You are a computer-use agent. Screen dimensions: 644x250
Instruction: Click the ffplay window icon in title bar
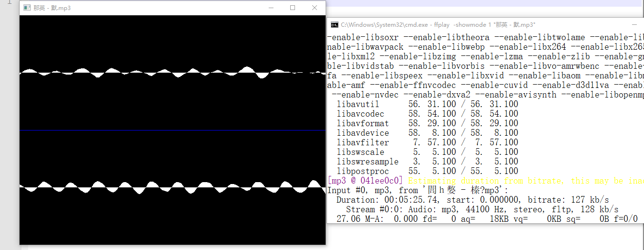coord(27,8)
